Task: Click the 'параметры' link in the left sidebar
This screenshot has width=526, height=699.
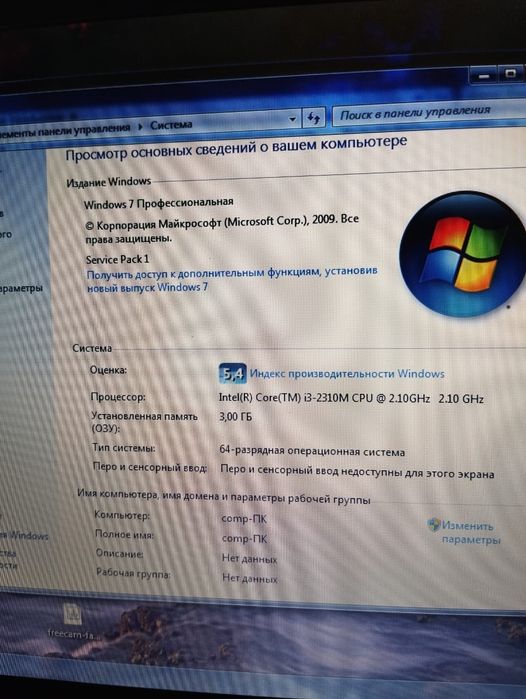Action: (21, 288)
